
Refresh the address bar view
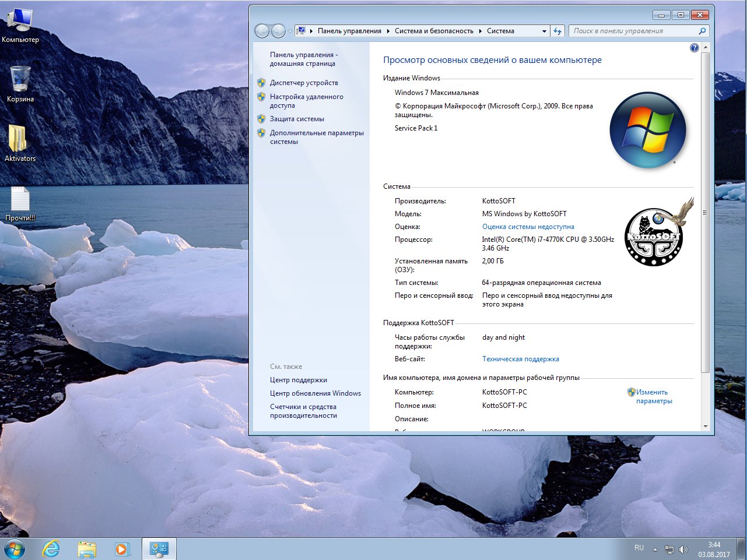557,31
